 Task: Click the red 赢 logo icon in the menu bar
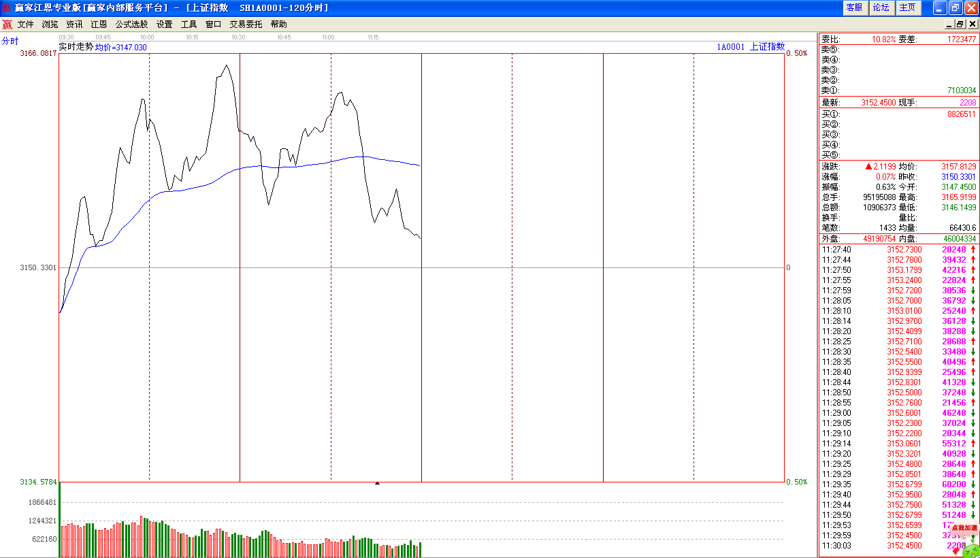7,24
